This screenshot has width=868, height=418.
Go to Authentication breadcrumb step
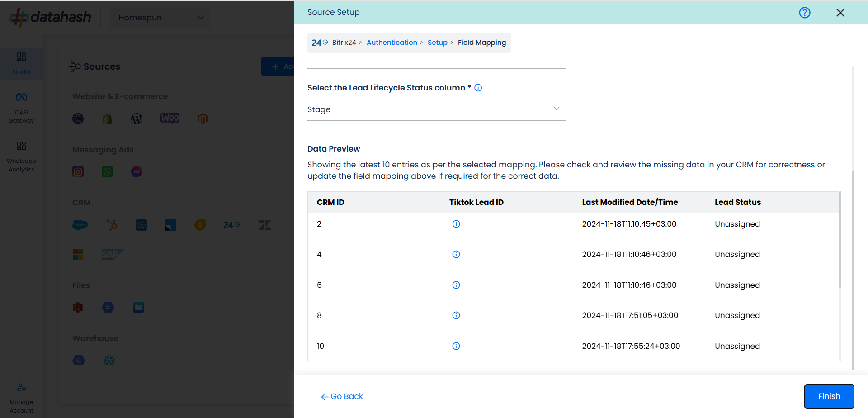tap(392, 43)
